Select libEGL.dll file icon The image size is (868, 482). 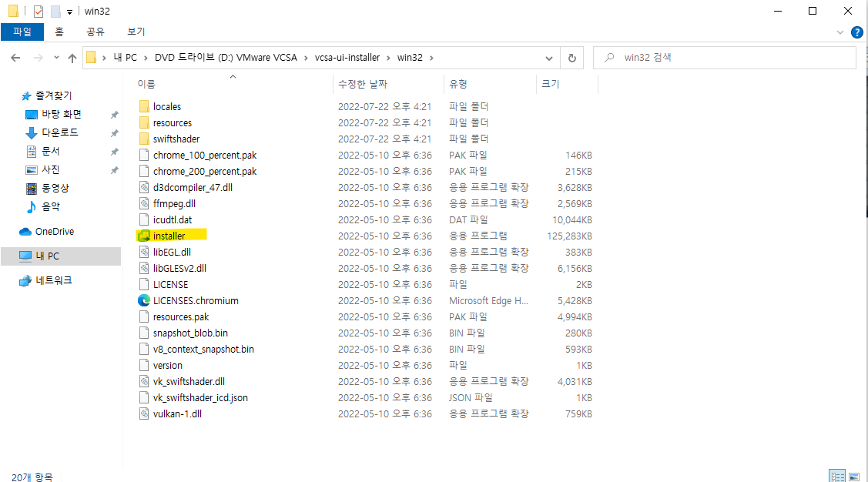tap(144, 252)
